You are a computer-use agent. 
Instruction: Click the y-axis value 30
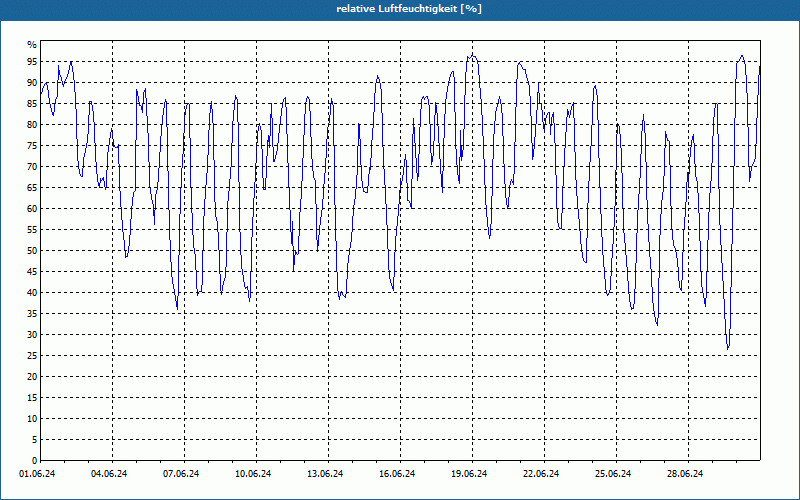tap(32, 335)
